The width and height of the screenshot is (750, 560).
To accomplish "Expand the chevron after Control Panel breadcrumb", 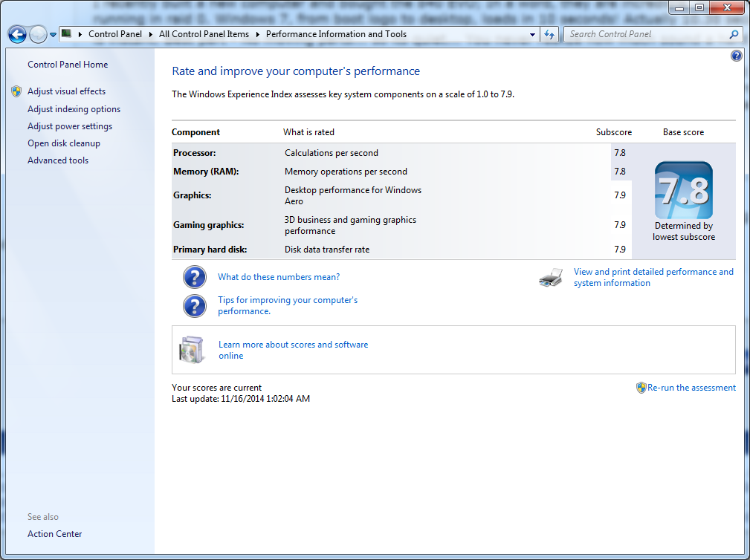I will pyautogui.click(x=150, y=34).
